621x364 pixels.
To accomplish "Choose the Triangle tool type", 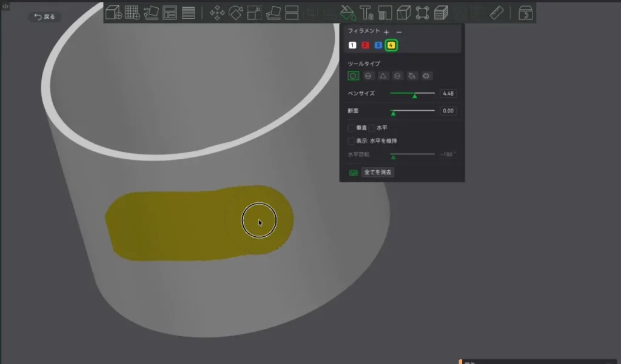I will pyautogui.click(x=383, y=76).
